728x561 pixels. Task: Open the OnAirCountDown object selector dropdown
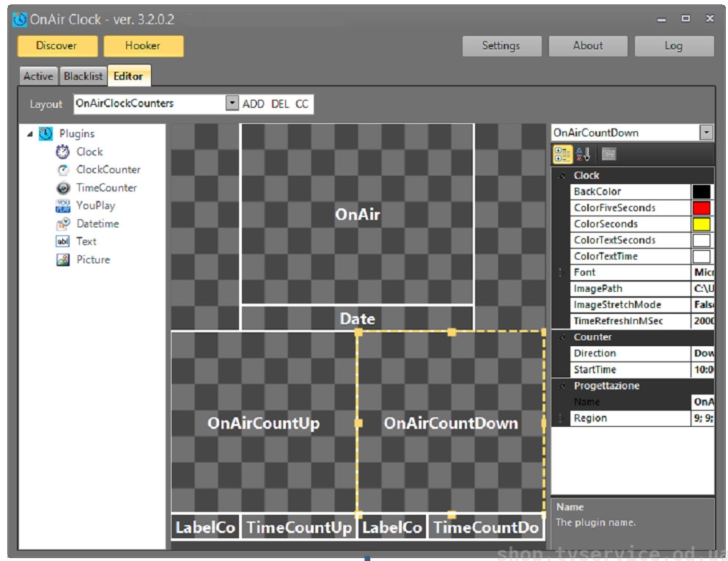[x=706, y=133]
